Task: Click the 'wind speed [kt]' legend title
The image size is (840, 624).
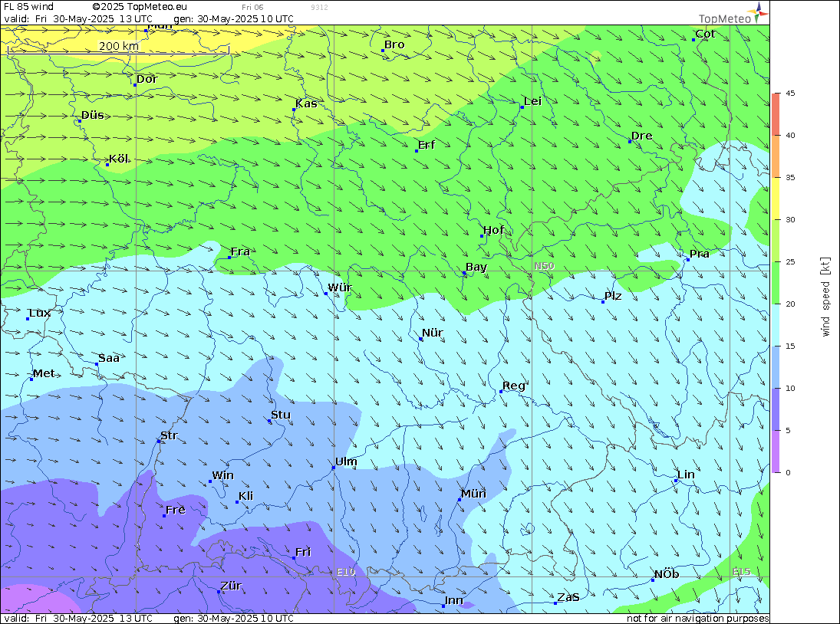Action: point(825,297)
